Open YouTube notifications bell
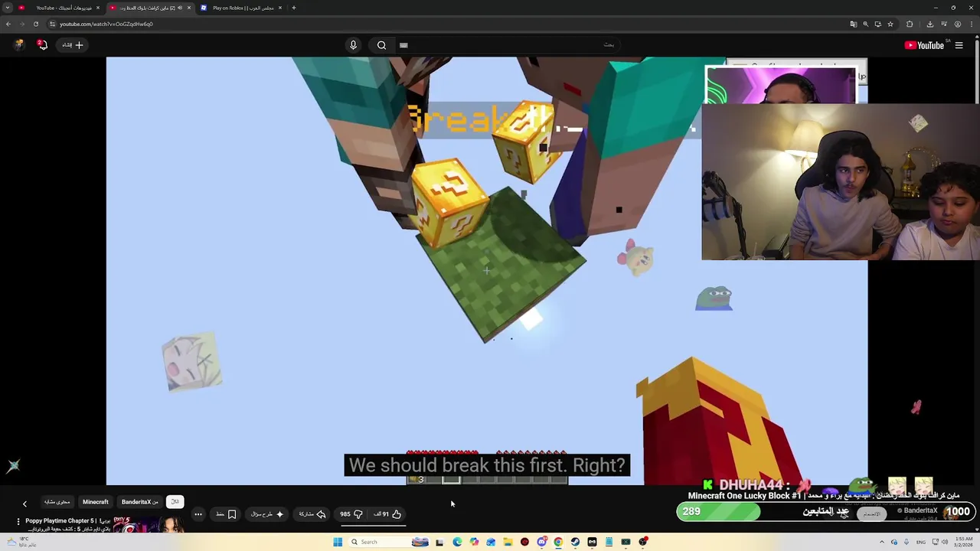 tap(43, 45)
